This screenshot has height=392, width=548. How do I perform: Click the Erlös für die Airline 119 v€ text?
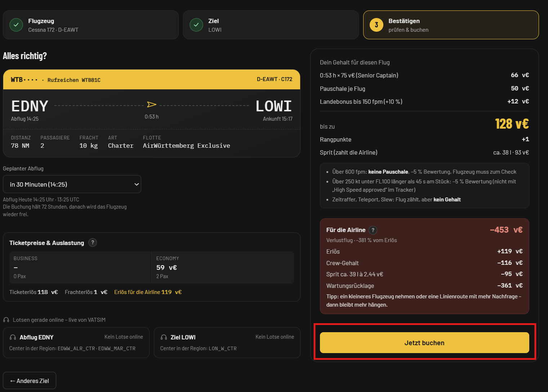point(148,292)
